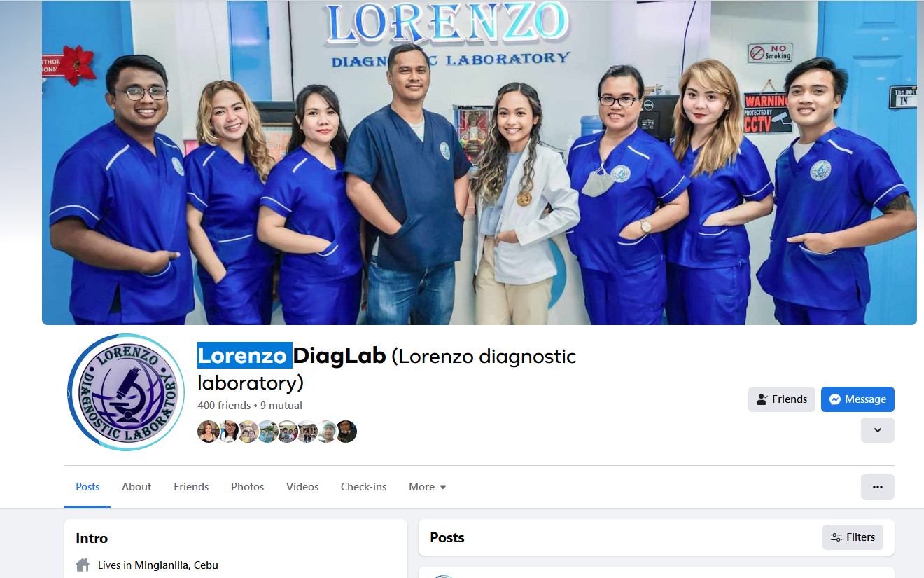Open the Check-ins tab

pyautogui.click(x=363, y=487)
